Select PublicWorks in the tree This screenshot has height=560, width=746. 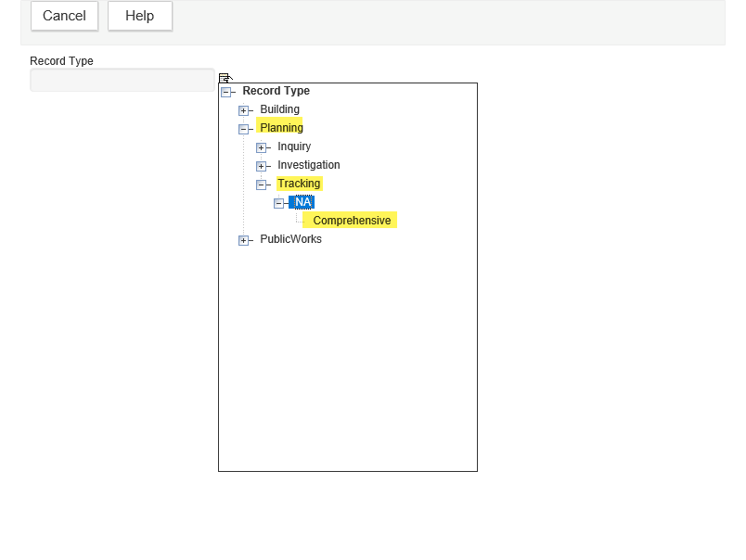point(290,239)
